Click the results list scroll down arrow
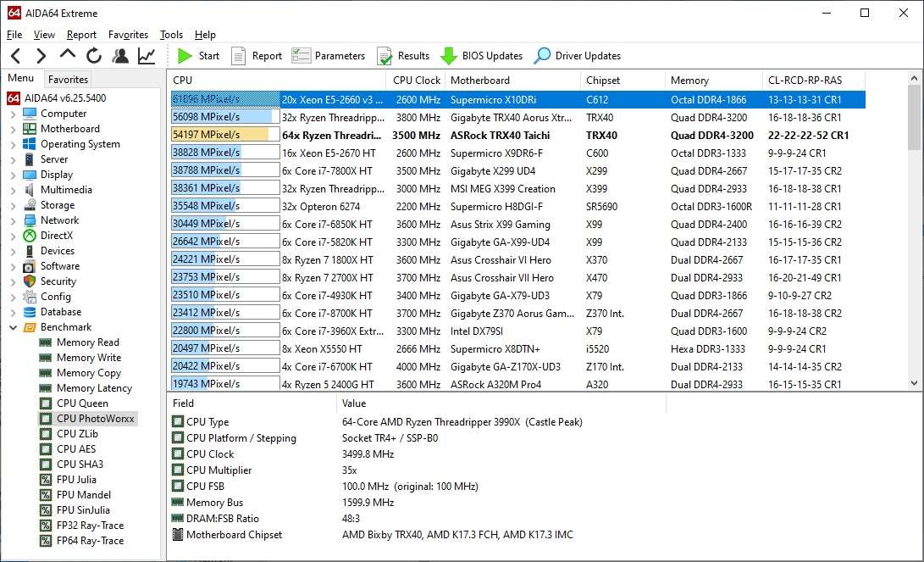Screen dimensions: 924x562 tap(914, 383)
